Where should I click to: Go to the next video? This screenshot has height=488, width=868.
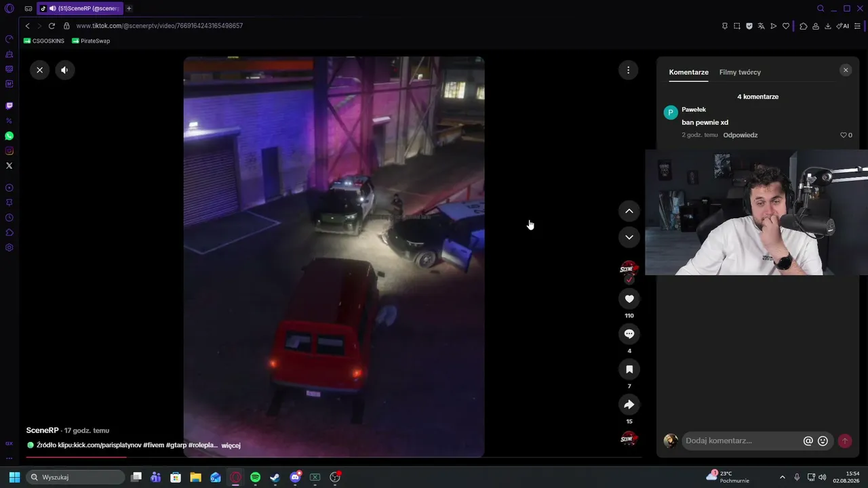point(629,237)
